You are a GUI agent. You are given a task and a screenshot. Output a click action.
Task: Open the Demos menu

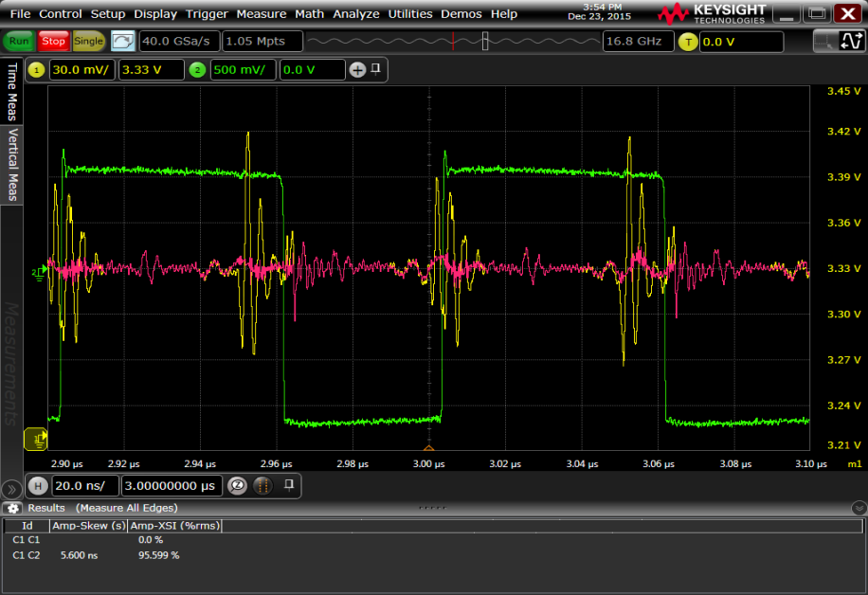[x=461, y=14]
